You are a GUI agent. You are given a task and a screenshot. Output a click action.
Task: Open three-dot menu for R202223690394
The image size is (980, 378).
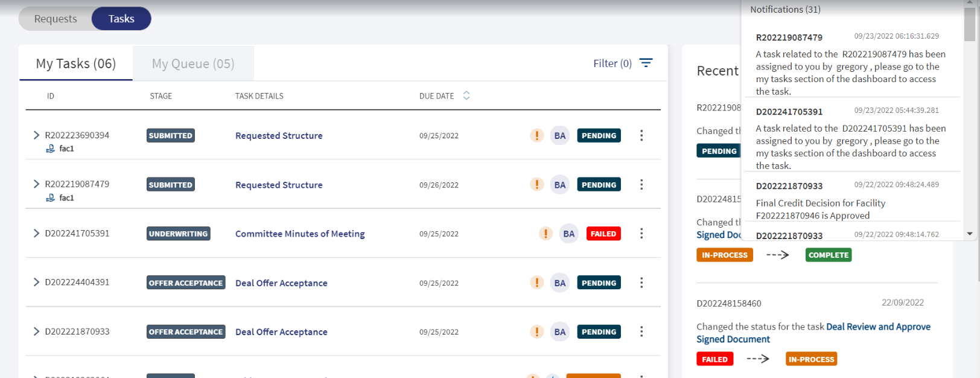coord(641,135)
